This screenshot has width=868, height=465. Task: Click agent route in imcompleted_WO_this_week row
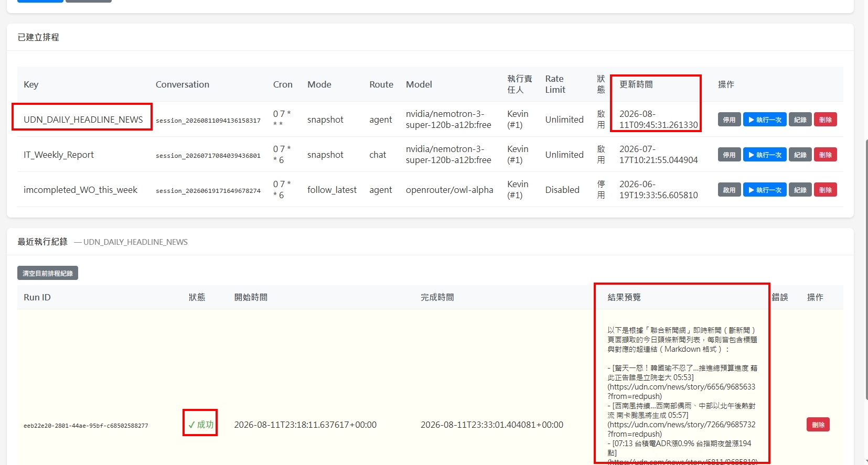[x=381, y=190]
